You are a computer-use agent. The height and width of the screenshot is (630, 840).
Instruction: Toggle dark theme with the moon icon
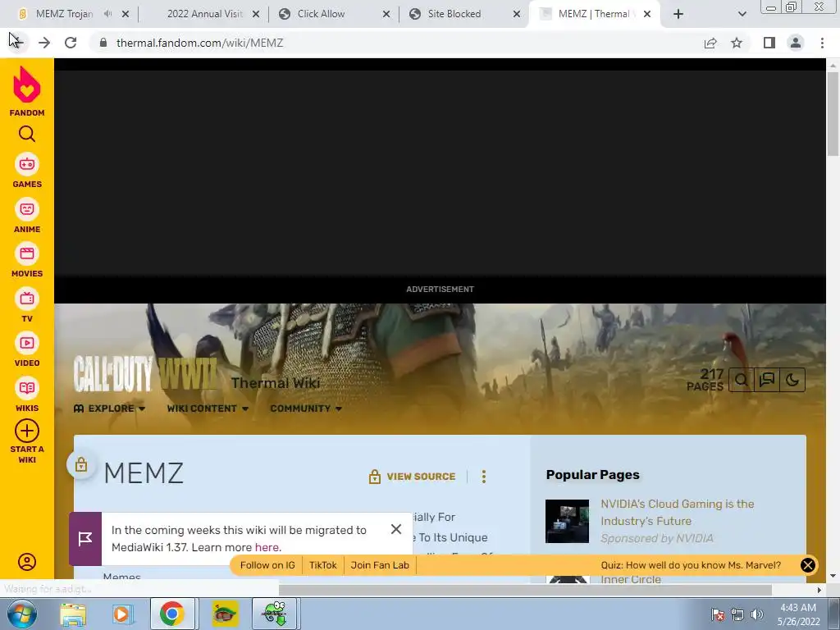point(792,380)
